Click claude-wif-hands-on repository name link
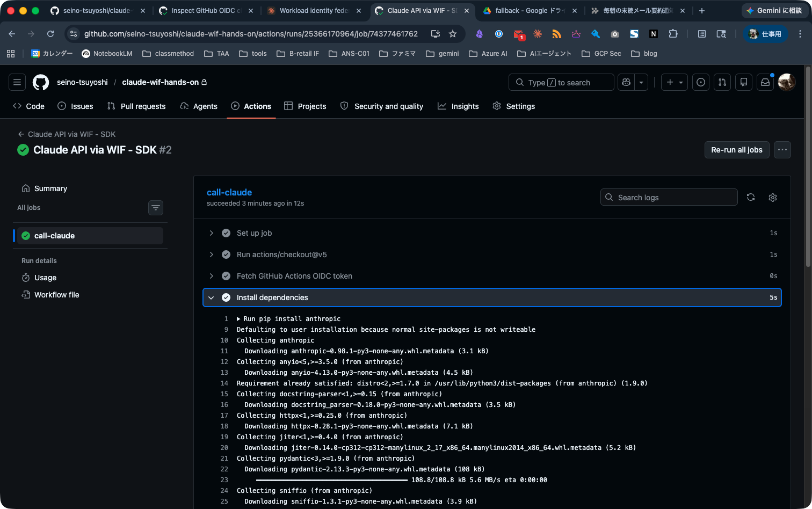This screenshot has height=509, width=812. (x=161, y=82)
